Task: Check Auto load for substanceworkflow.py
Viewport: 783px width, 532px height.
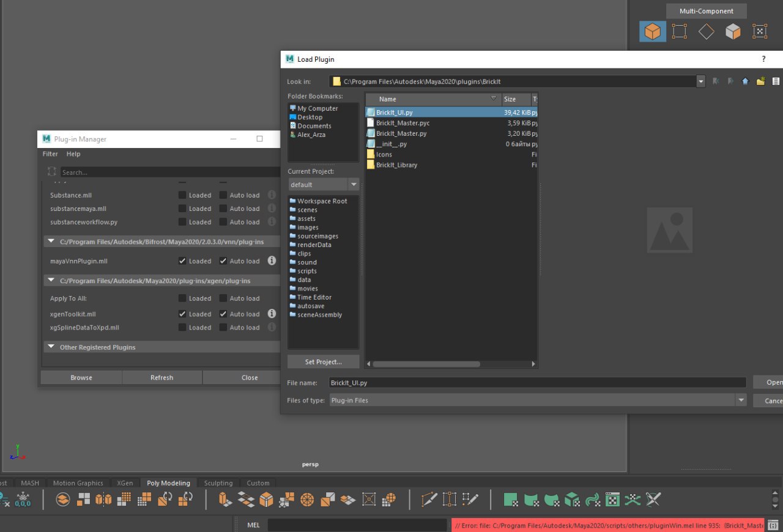Action: click(x=223, y=222)
